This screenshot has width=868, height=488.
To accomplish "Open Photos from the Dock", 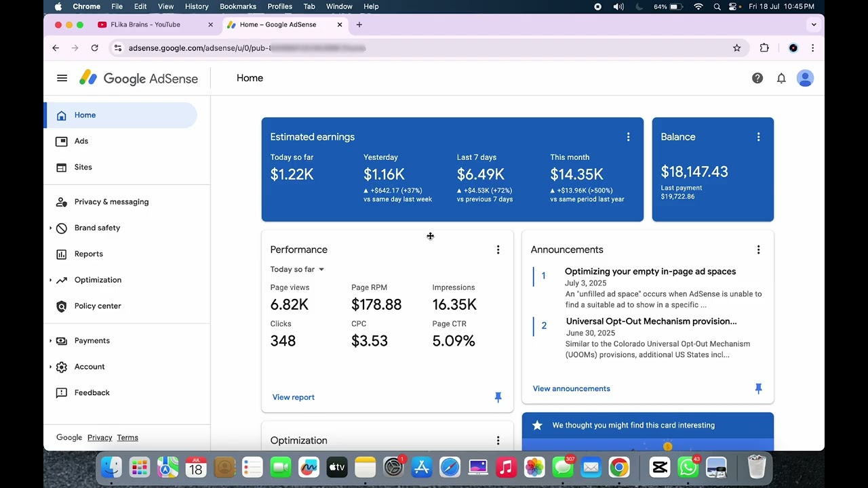I will [534, 468].
